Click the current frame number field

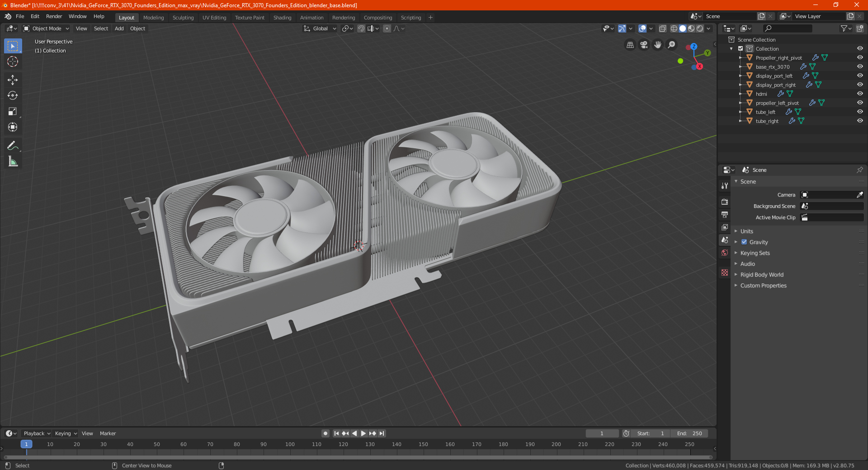(602, 433)
